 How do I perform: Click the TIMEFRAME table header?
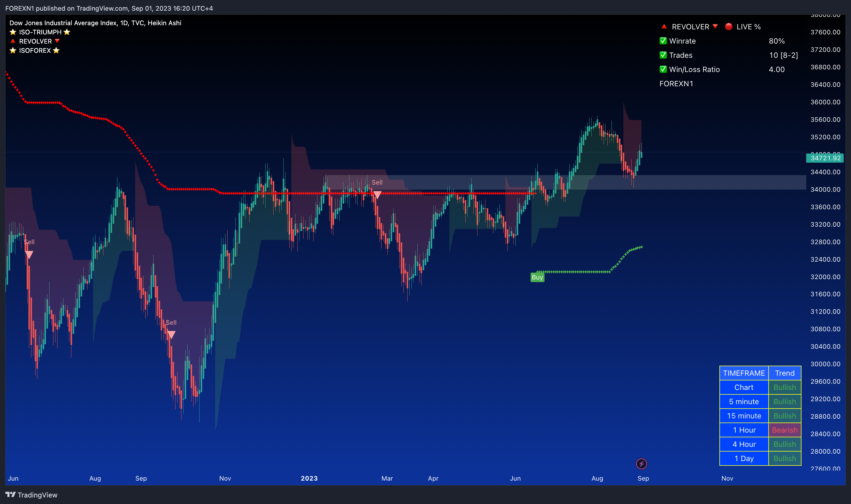pos(744,373)
